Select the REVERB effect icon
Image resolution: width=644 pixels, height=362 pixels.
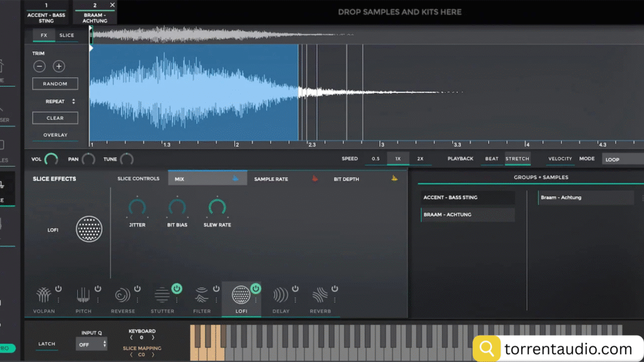pos(321,295)
